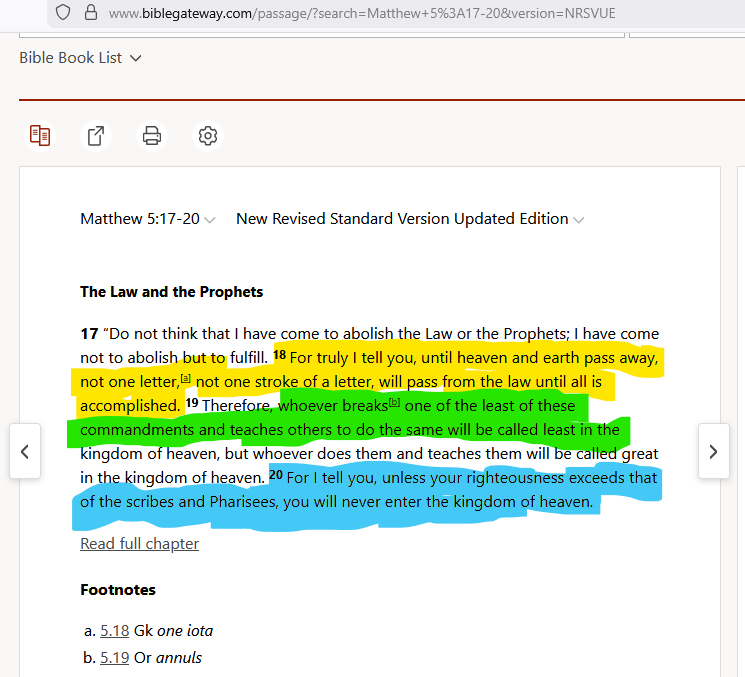Click the tracking protection shield icon

tap(63, 13)
